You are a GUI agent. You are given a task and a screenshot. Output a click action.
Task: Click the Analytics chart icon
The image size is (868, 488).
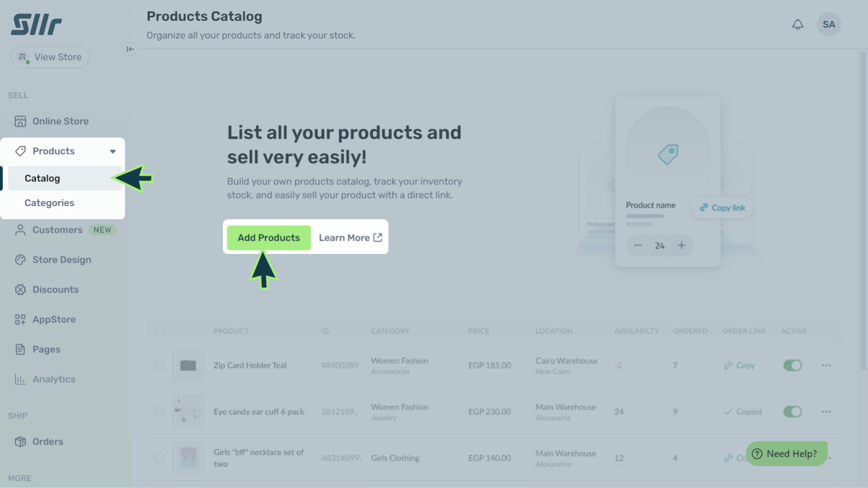coord(20,379)
